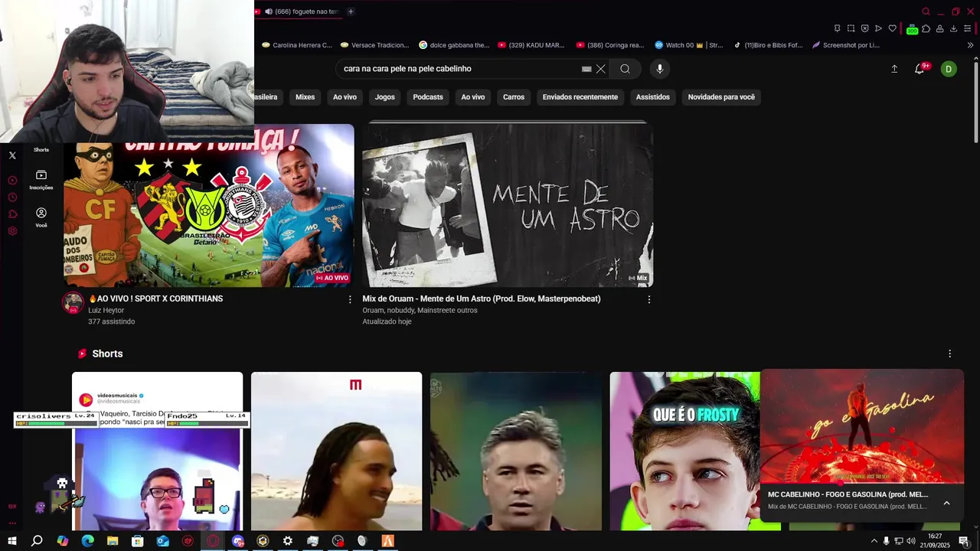Open Windows taskbar search
This screenshot has width=980, height=551.
[x=37, y=541]
